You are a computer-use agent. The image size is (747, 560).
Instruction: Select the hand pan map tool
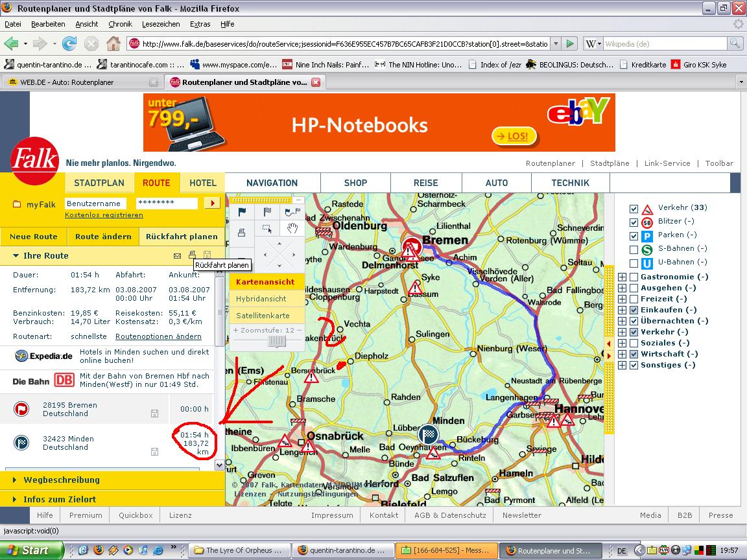click(292, 229)
